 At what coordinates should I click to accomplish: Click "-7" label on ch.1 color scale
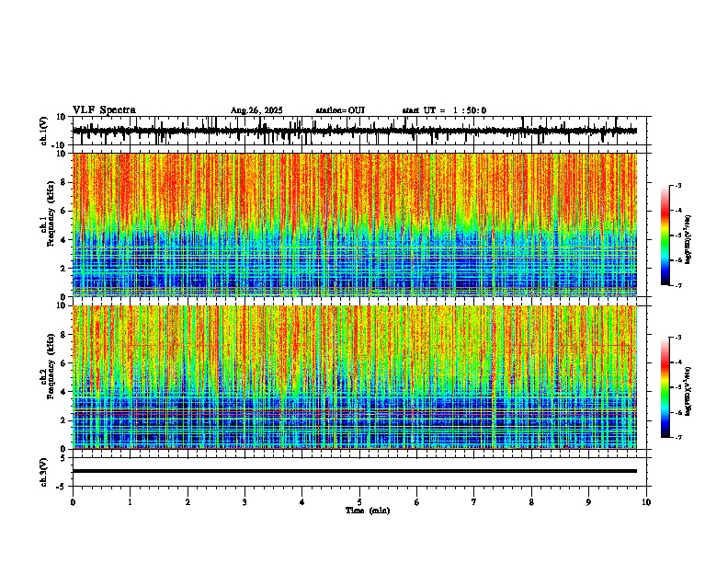click(x=678, y=285)
